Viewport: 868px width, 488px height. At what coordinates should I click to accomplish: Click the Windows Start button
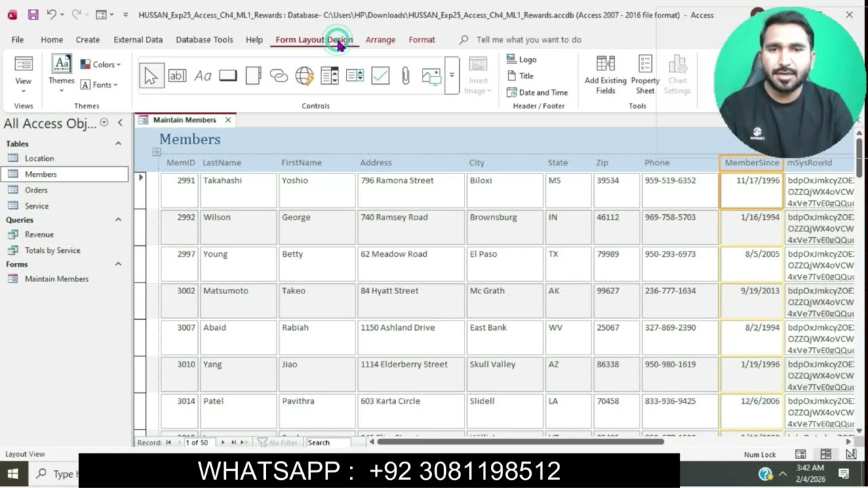click(12, 473)
